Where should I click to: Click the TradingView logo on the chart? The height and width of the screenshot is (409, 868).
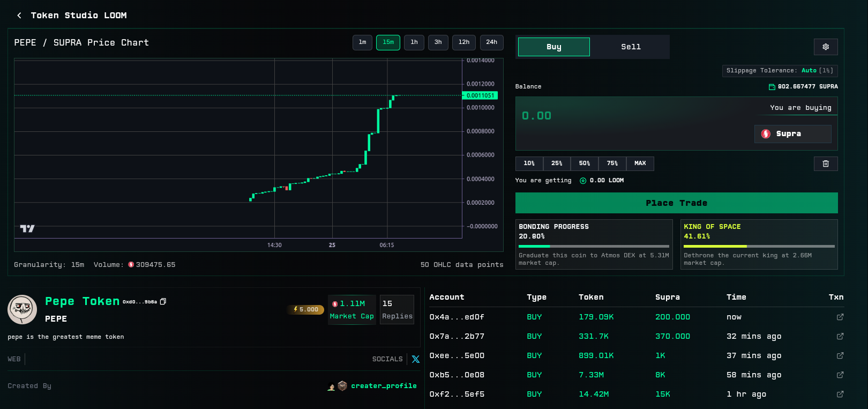(x=27, y=228)
